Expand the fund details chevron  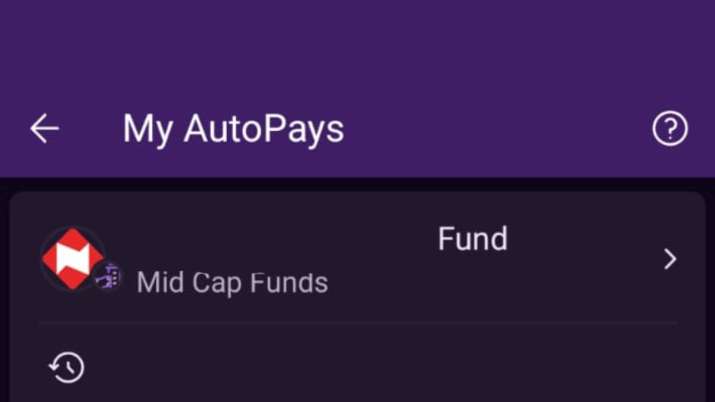pos(670,259)
